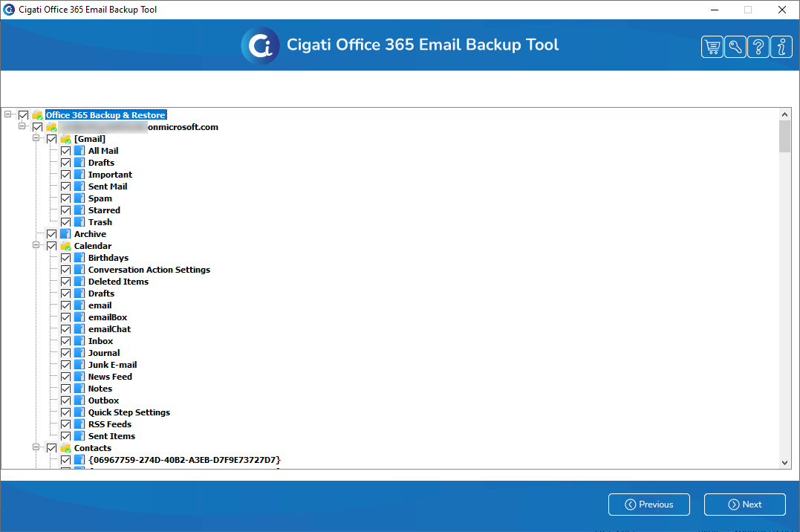Image resolution: width=800 pixels, height=532 pixels.
Task: Click the Journal blue folder icon
Action: 79,353
